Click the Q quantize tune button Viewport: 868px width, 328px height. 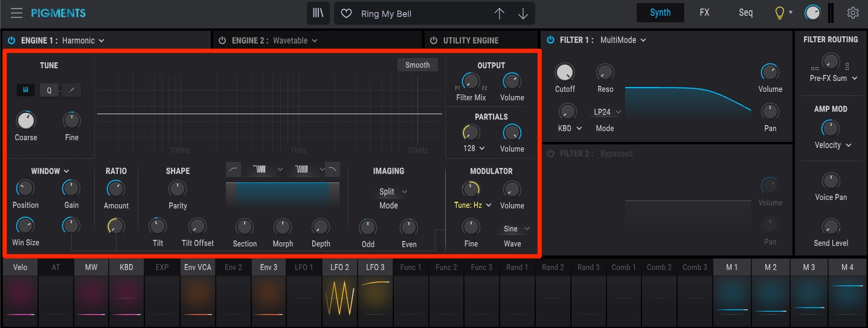[49, 90]
